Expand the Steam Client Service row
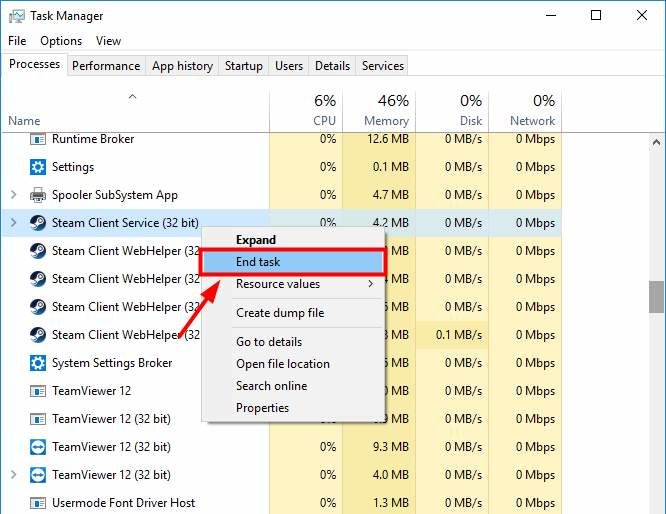Screen dimensions: 666x514 click(x=14, y=223)
